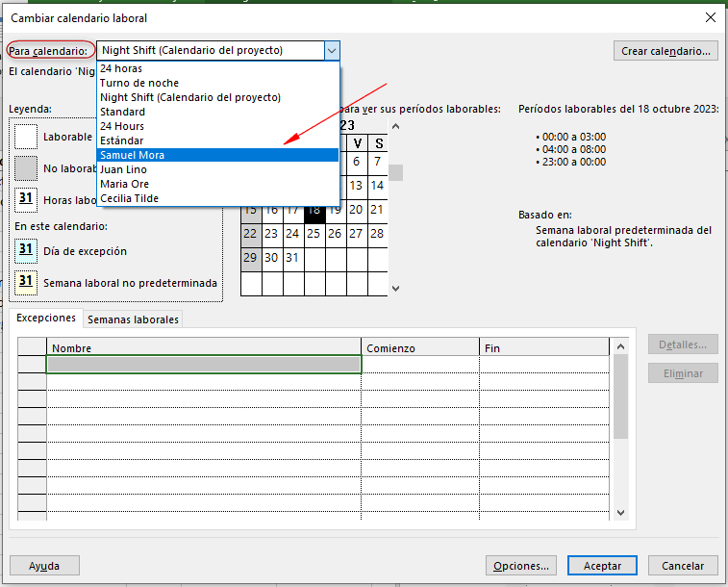Viewport: 728px width, 587px height.
Task: Collapse the Para calendario dropdown arrow
Action: tap(331, 50)
